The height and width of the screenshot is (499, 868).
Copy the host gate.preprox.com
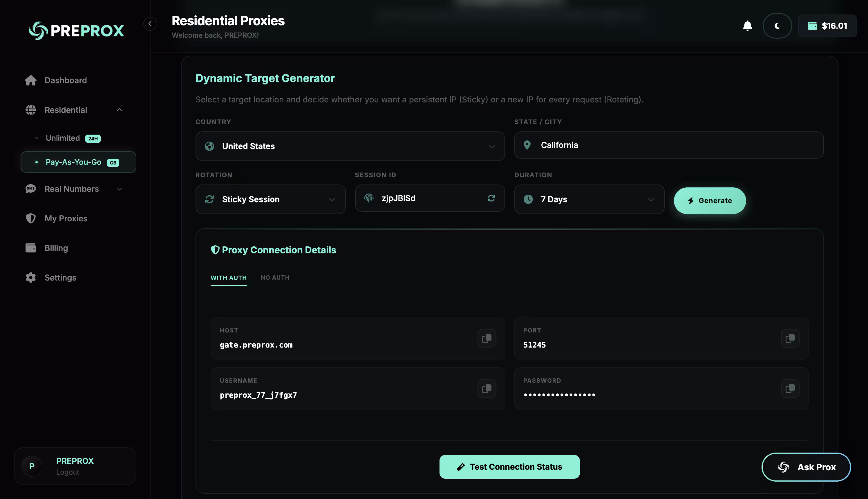(487, 339)
